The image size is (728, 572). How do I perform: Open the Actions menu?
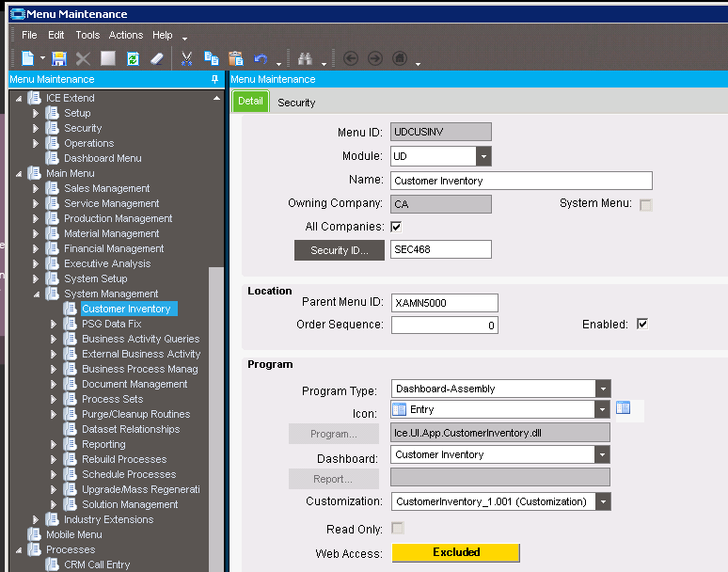(126, 35)
